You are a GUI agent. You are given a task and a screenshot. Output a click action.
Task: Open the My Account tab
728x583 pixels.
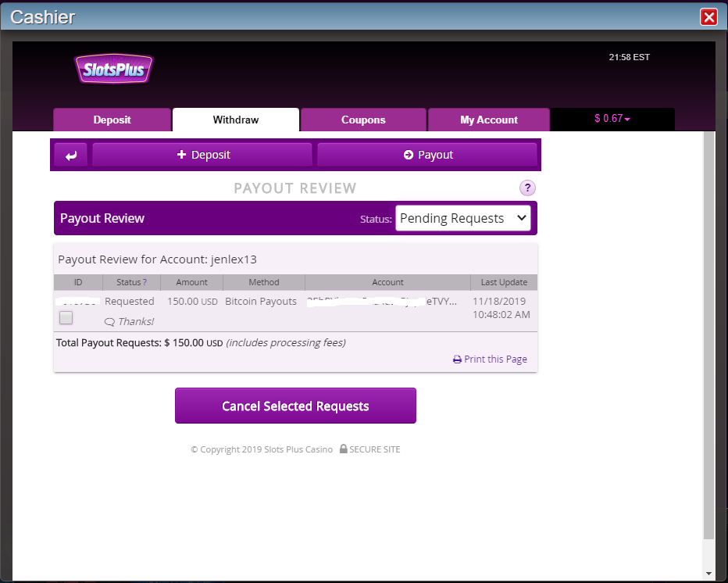pyautogui.click(x=488, y=120)
